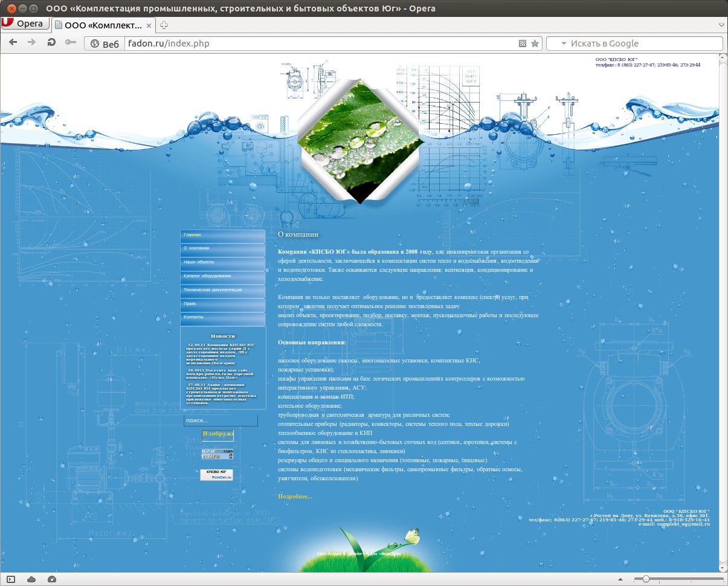The height and width of the screenshot is (586, 728).
Task: Click the О компании page heading
Action: (298, 234)
